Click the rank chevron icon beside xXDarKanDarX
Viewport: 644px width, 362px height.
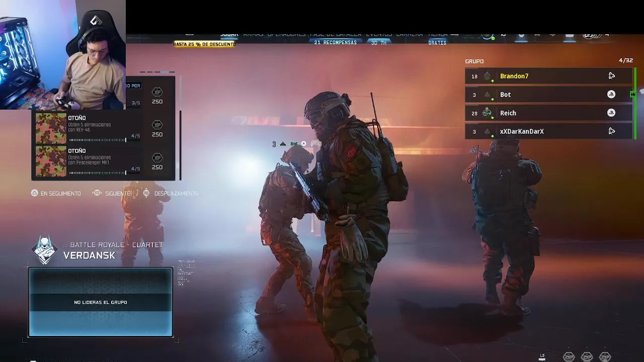point(487,131)
